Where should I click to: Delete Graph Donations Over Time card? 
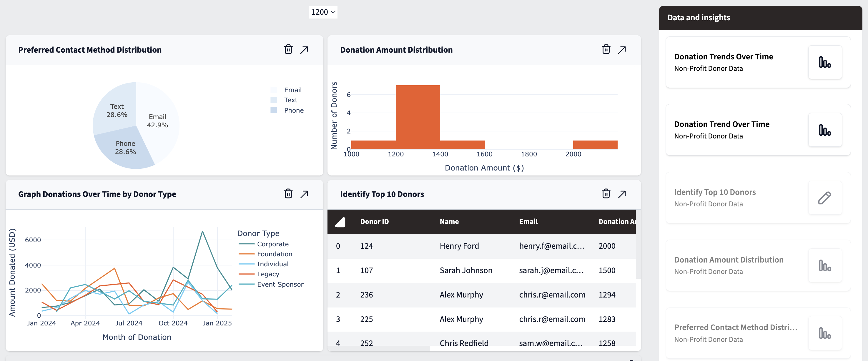288,194
